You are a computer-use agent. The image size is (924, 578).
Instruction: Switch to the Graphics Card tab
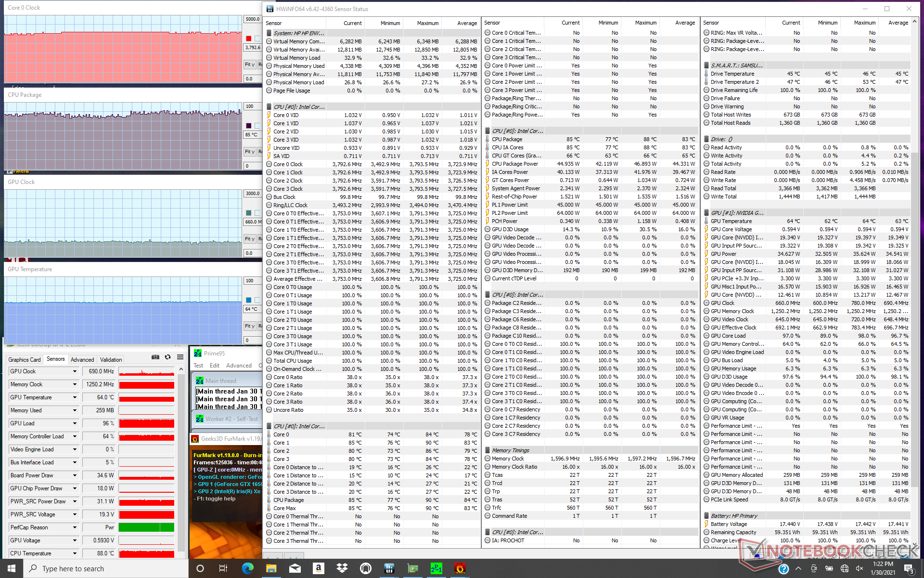pos(25,360)
